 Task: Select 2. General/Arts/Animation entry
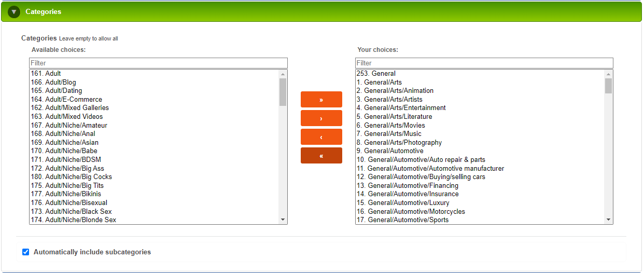click(x=480, y=91)
